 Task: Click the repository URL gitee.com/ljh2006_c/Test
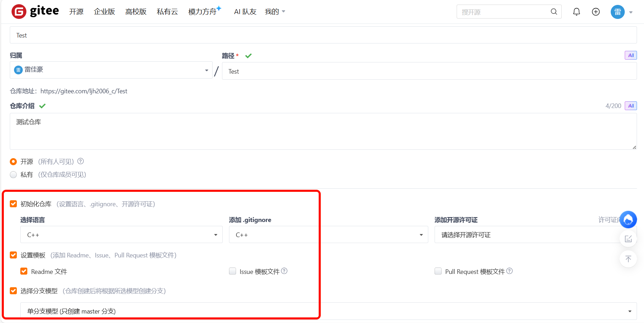(84, 91)
